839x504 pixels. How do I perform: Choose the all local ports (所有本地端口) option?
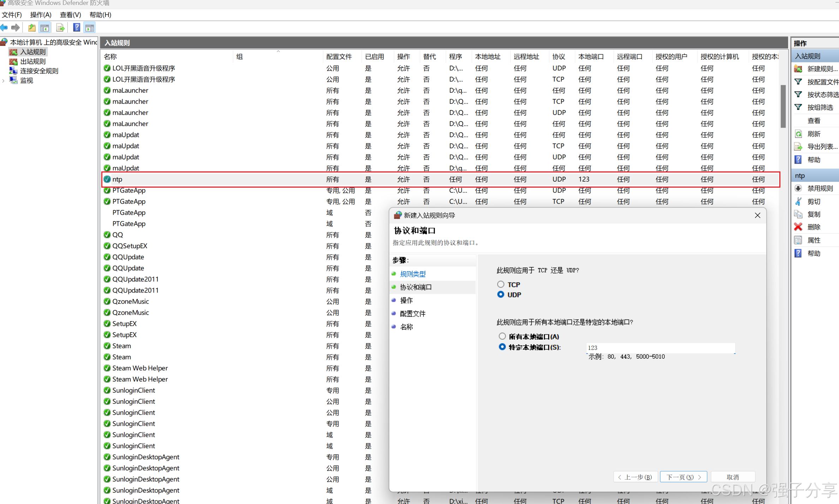tap(502, 336)
